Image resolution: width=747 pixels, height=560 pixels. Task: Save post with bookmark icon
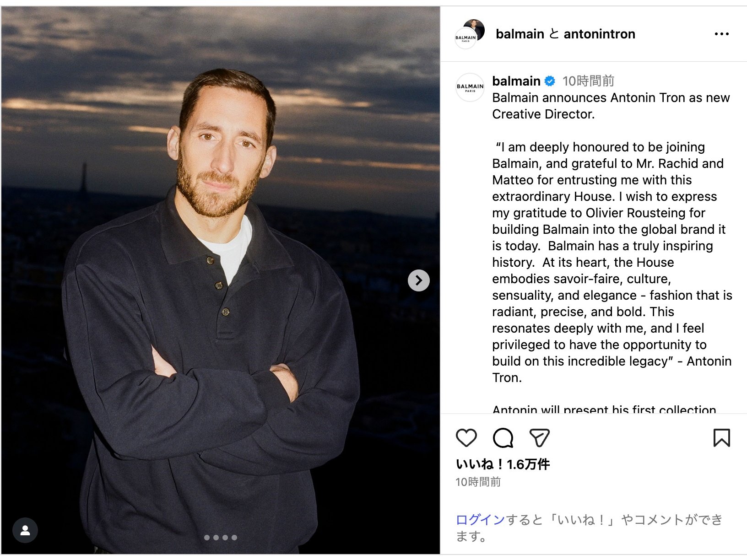point(722,438)
